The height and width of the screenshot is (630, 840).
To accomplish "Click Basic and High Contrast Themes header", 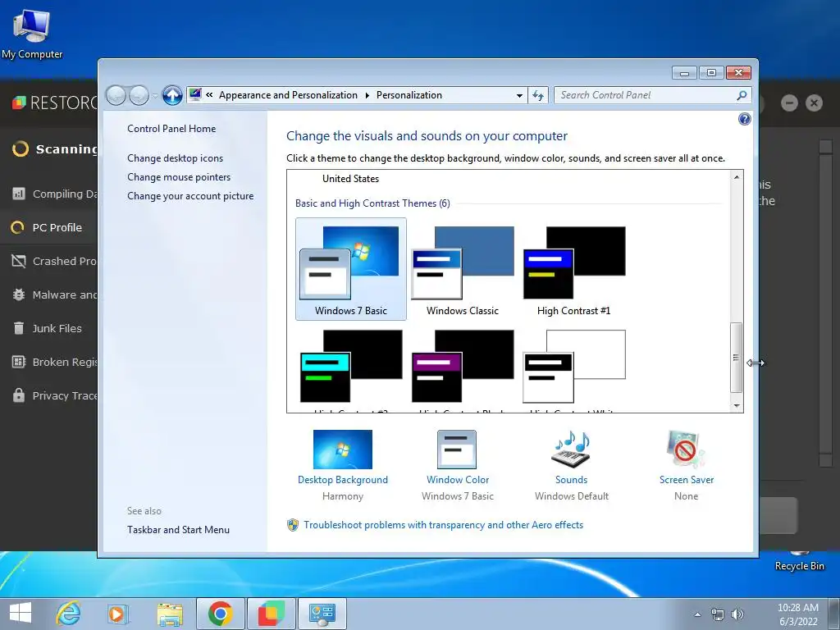I will 372,203.
